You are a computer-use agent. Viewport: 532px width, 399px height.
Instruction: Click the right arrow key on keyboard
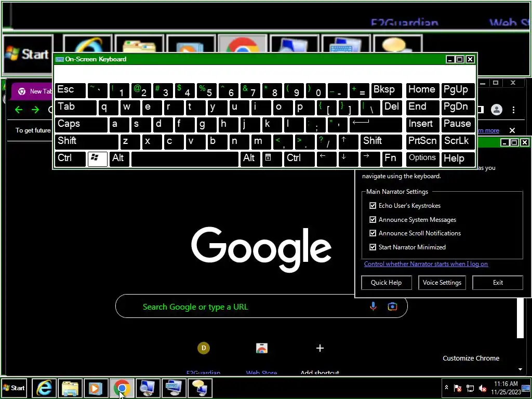tap(370, 159)
